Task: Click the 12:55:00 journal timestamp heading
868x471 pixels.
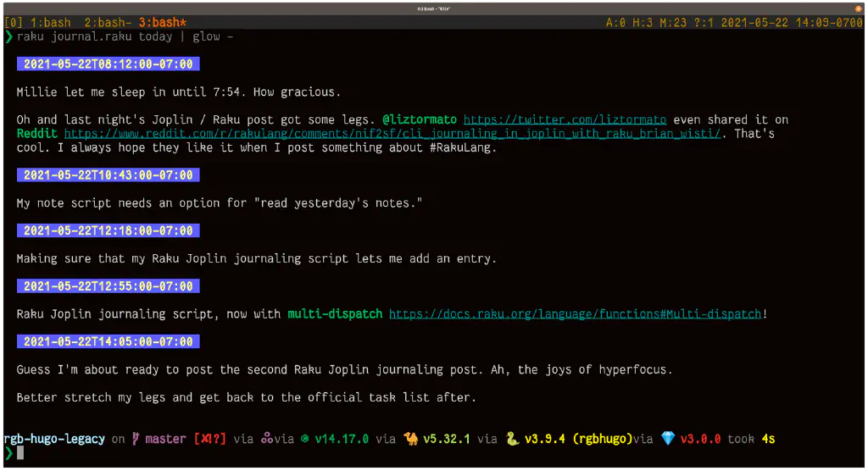Action: (108, 285)
